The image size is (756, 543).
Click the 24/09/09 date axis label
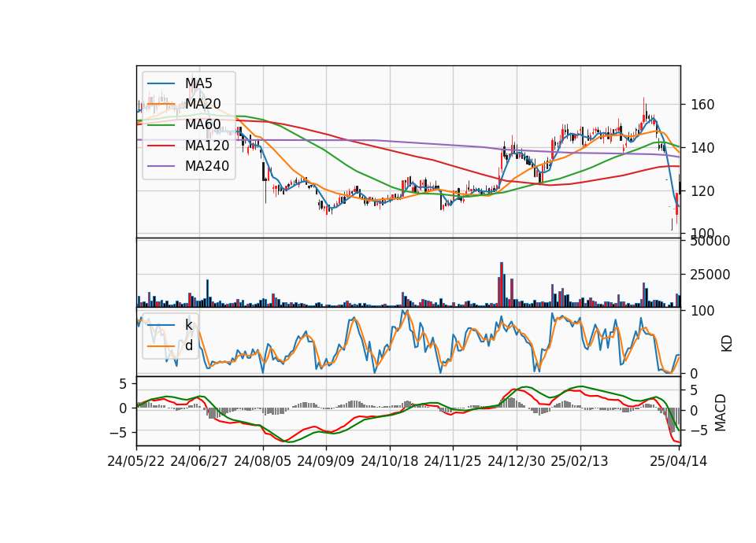pos(326,462)
